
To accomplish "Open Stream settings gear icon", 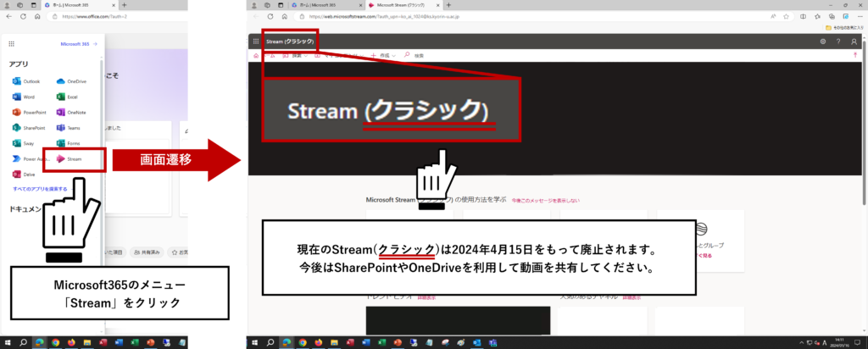I will coord(822,42).
